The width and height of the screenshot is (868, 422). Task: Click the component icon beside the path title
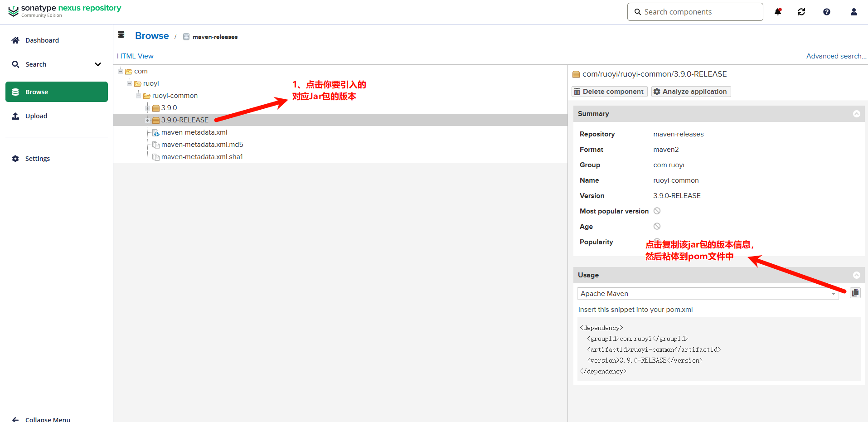[576, 74]
